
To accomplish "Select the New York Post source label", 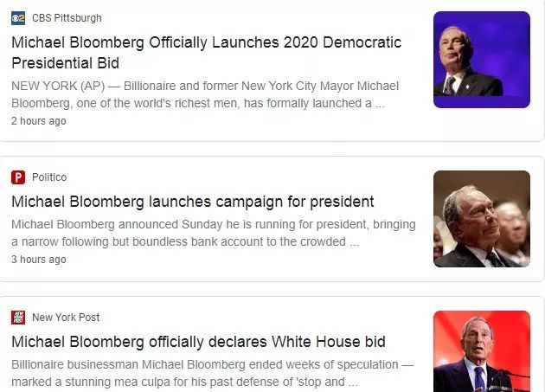I will coord(66,318).
